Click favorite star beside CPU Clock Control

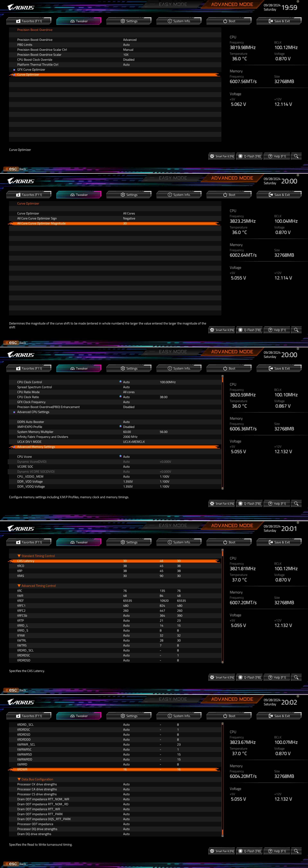tap(120, 381)
